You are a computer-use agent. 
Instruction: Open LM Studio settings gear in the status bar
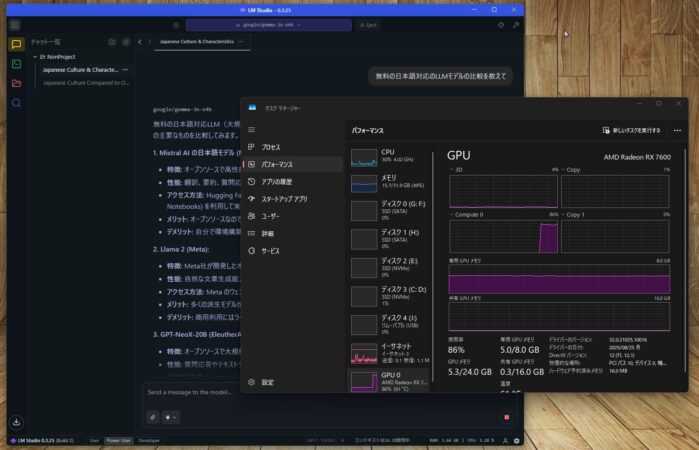tap(517, 441)
